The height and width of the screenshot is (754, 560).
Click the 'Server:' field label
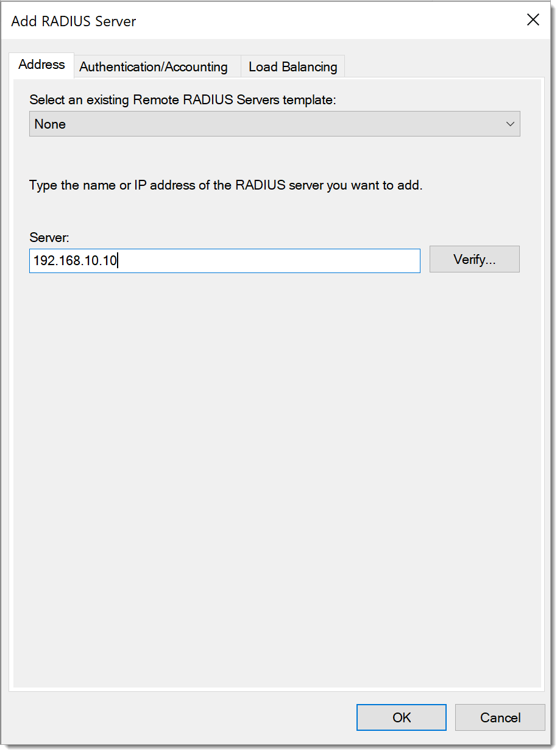(x=49, y=237)
